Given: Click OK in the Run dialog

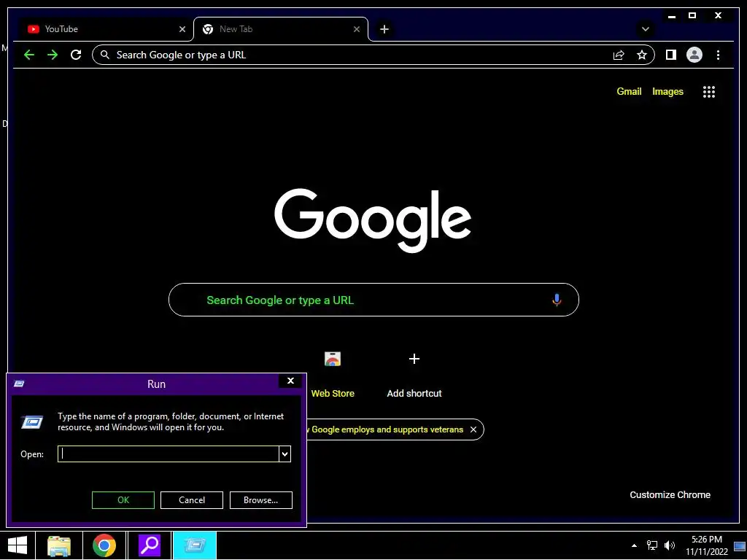Looking at the screenshot, I should (123, 500).
